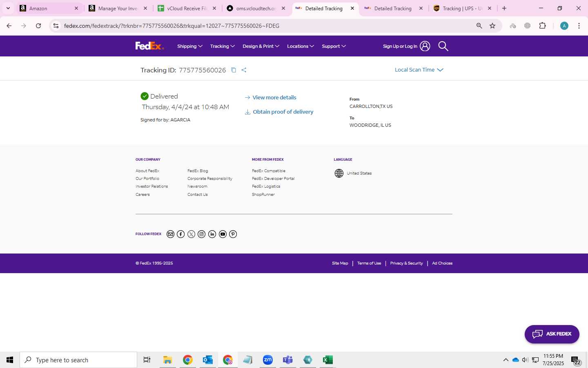
Task: Open FedEx Facebook page icon
Action: tap(181, 234)
